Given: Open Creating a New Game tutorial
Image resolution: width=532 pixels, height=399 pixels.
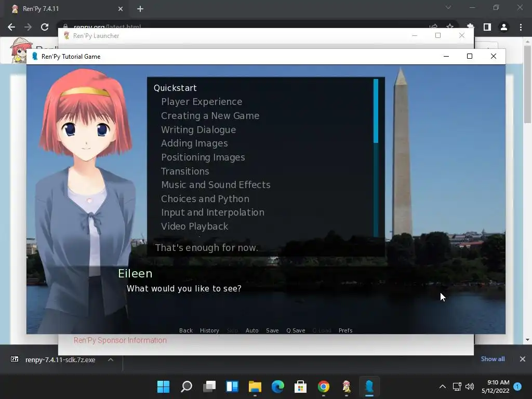Looking at the screenshot, I should 210,116.
